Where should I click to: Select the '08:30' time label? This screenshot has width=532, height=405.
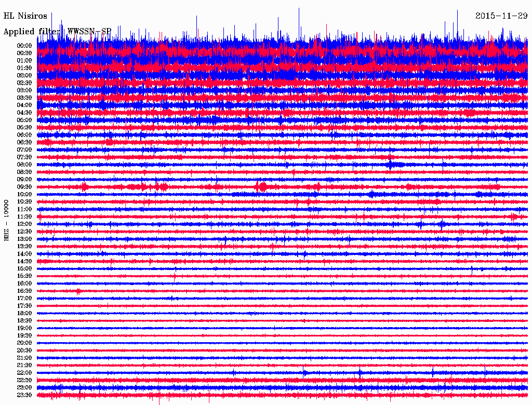[x=24, y=172]
